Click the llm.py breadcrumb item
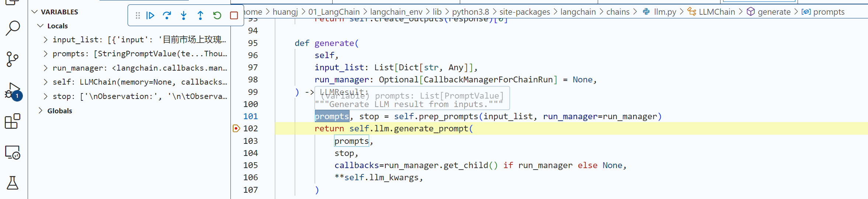This screenshot has width=868, height=199. [x=664, y=12]
